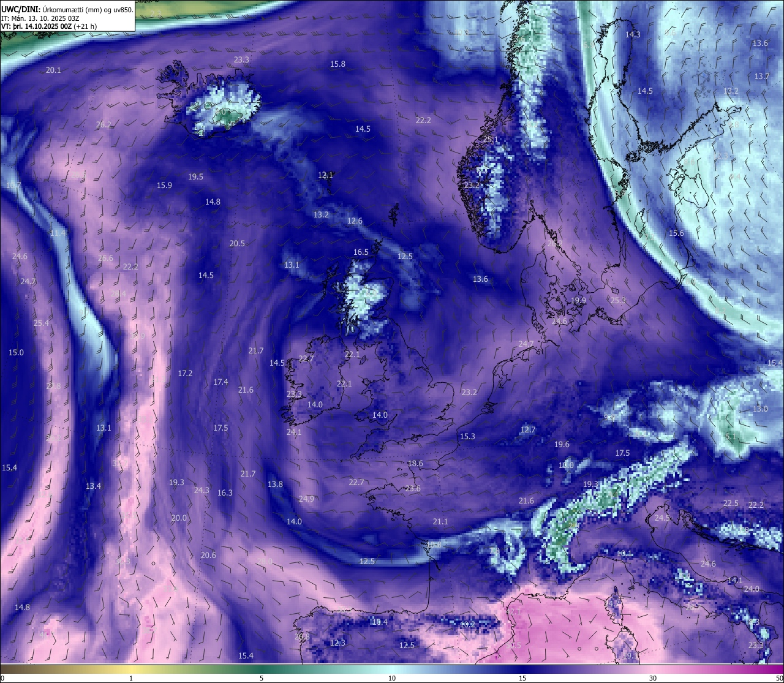The width and height of the screenshot is (784, 683).
Task: Click the 16.5 value north of Scotland
Action: coord(361,252)
